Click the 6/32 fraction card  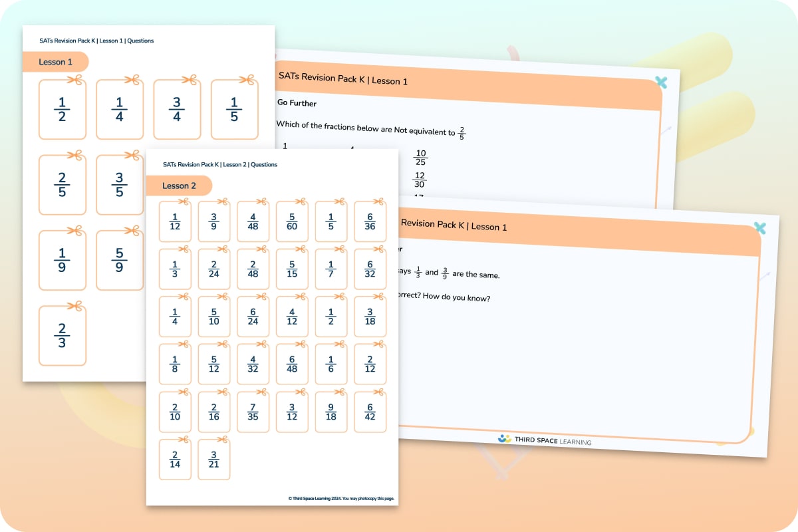pos(370,269)
